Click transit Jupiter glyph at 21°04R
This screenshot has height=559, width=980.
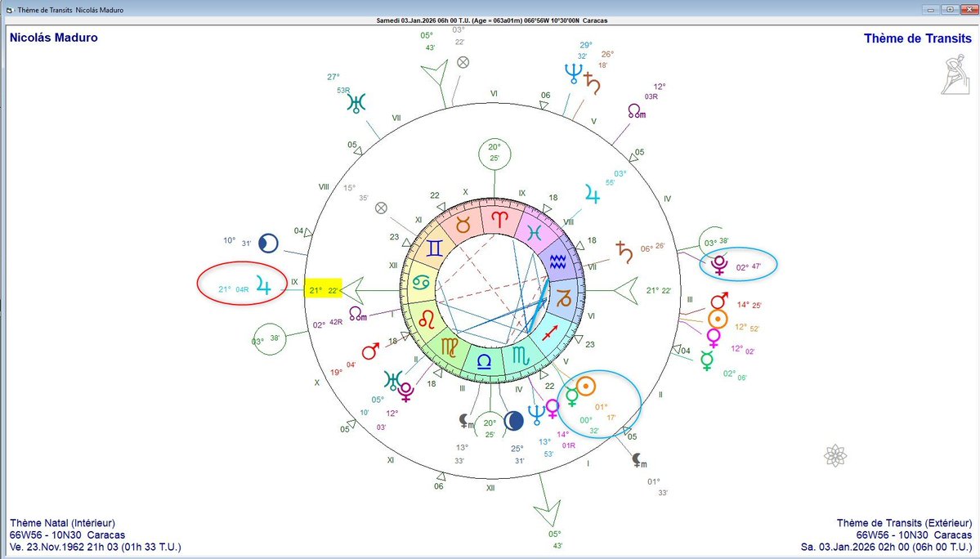coord(264,286)
